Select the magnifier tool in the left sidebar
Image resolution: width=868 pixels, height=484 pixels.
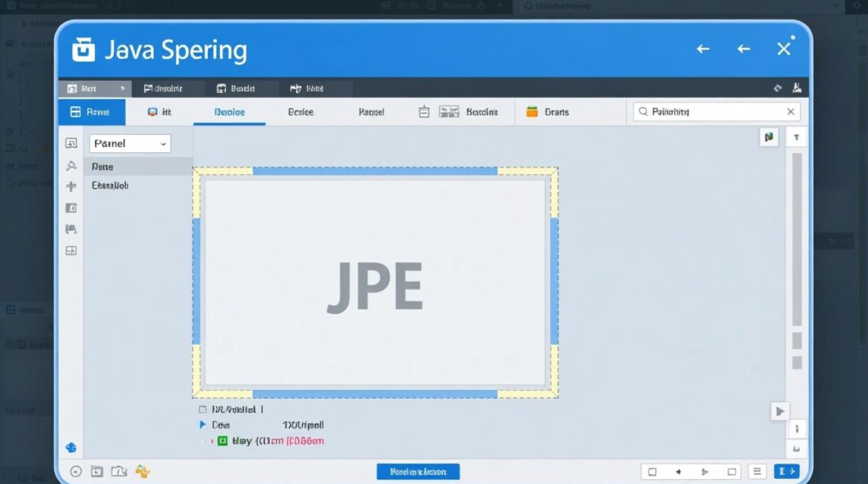point(71,165)
